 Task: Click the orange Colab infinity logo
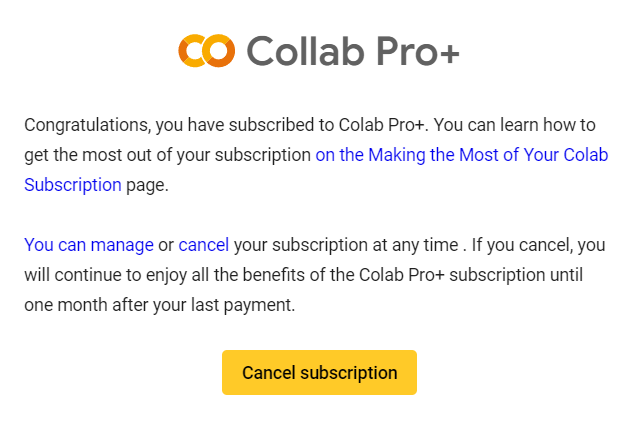coord(206,49)
